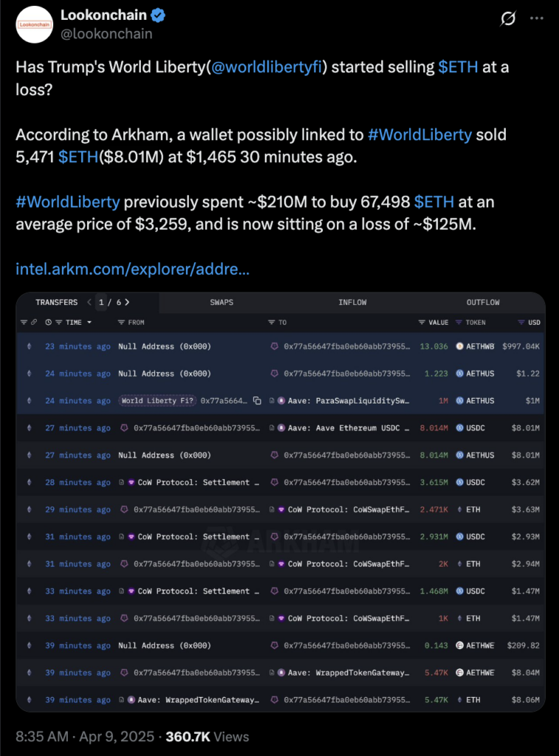Image resolution: width=559 pixels, height=756 pixels.
Task: Filter transfers by the USD column
Action: click(521, 323)
